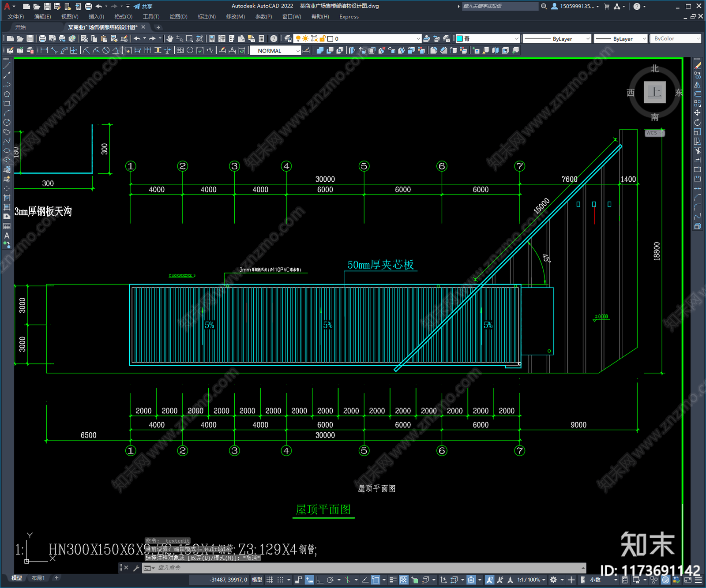Switch to the 布局1 layout tab

click(38, 578)
